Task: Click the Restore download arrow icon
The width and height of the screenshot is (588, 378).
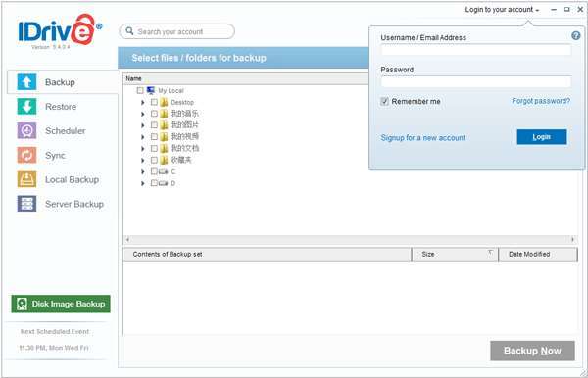Action: point(26,107)
